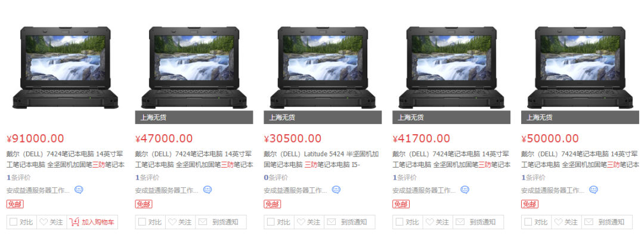Click chat icon for the ¥91000.00 laptop seller
Viewport: 644px width, 247px height.
(x=79, y=190)
